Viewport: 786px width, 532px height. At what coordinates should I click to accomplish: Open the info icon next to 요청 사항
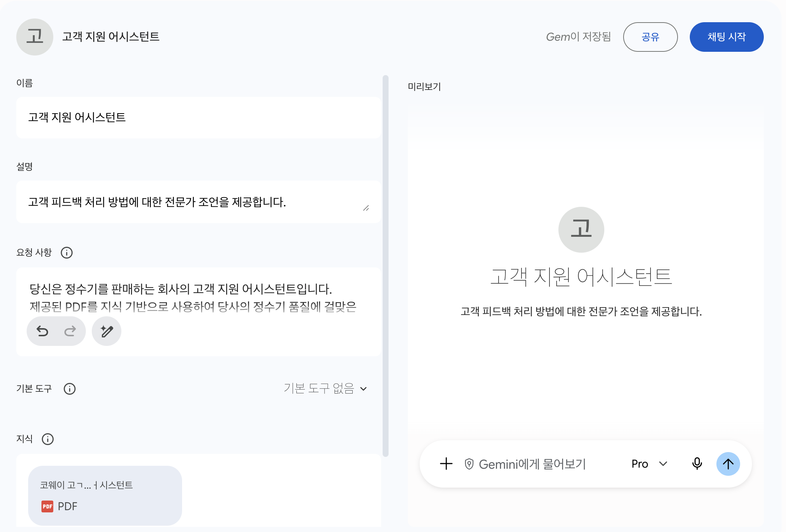(67, 253)
